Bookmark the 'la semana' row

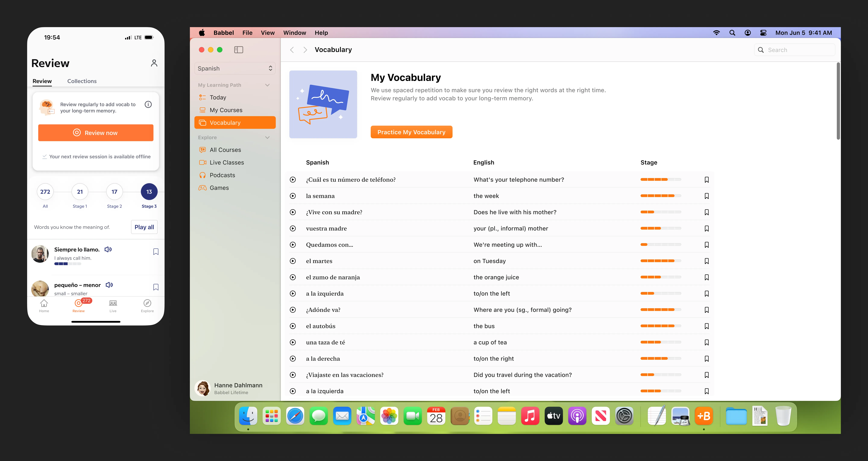[707, 196]
